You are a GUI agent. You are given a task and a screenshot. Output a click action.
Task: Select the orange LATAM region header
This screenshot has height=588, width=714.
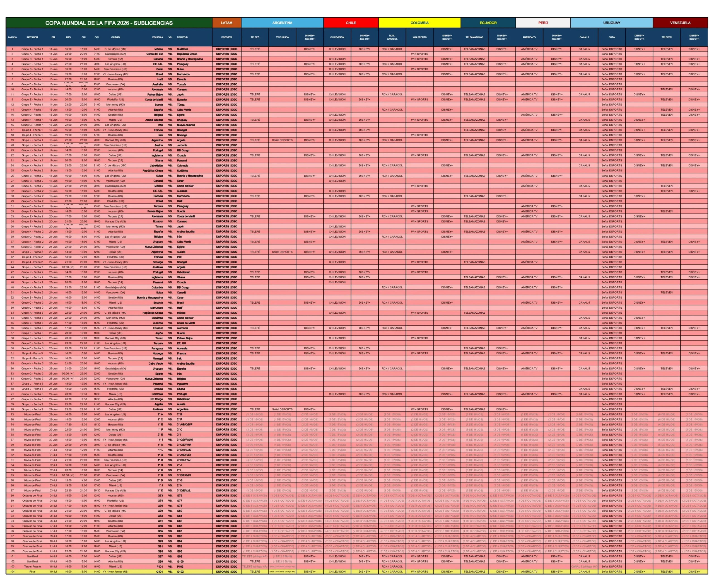(x=227, y=23)
